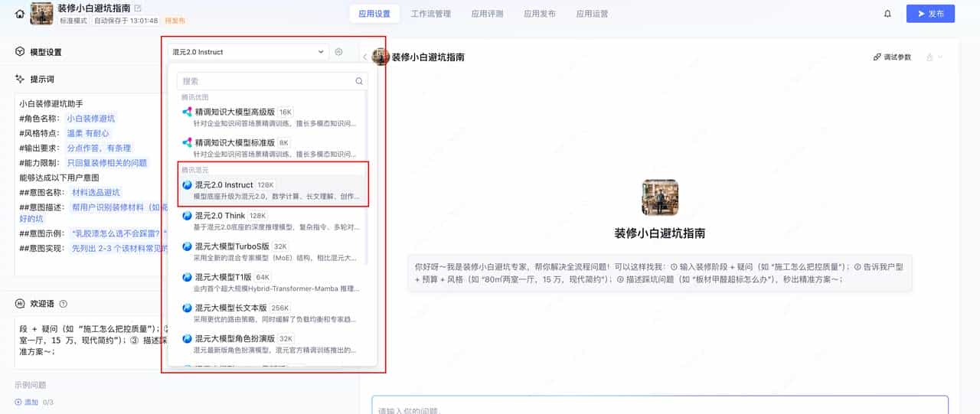Open the 欢迎语 help question-mark icon
Viewport: 980px width, 414px height.
[63, 304]
